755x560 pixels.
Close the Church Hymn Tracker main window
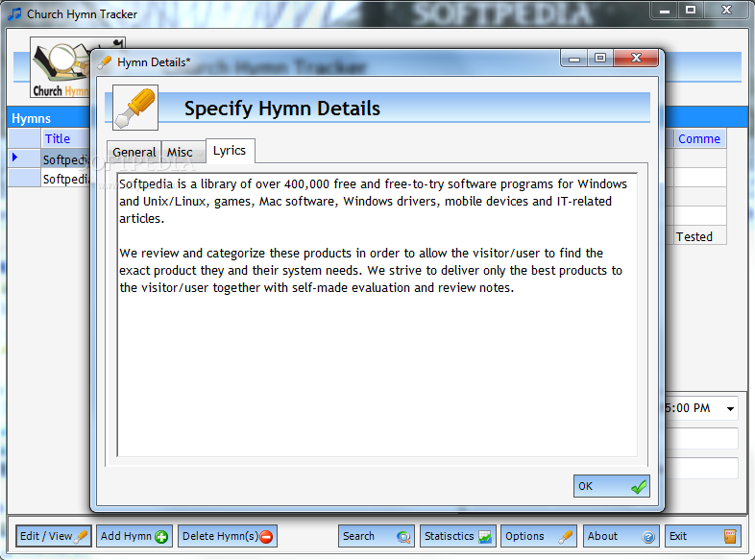pyautogui.click(x=726, y=10)
